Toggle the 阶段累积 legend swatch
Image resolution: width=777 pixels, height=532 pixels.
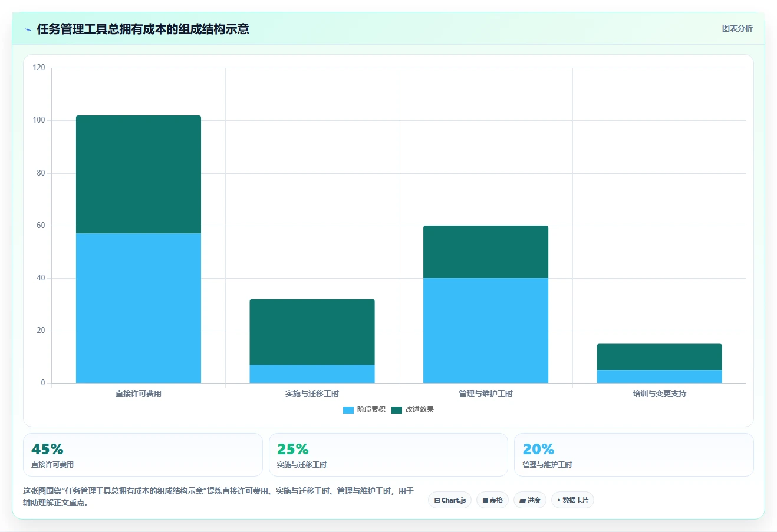pyautogui.click(x=348, y=409)
